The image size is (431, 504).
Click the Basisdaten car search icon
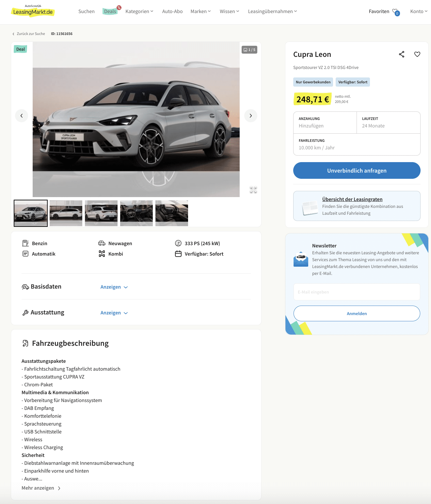tap(25, 287)
